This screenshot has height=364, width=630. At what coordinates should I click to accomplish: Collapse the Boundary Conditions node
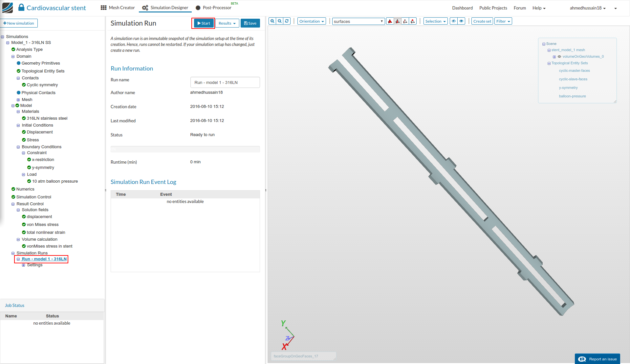[x=18, y=147]
